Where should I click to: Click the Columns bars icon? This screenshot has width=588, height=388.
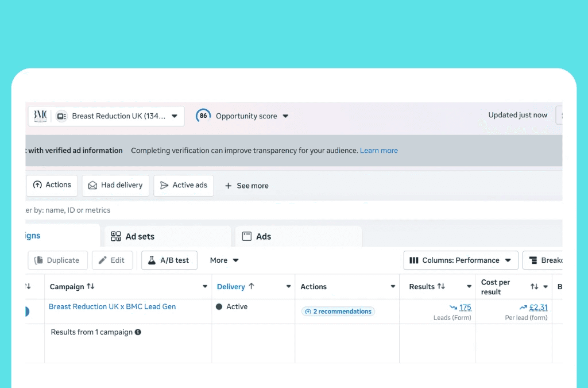click(x=413, y=260)
